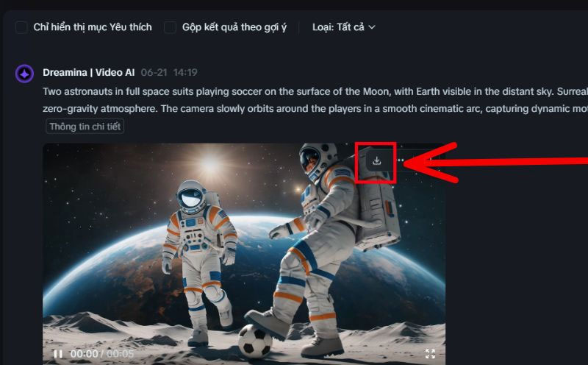
Task: Click the soccer ball in the video
Action: 255,341
